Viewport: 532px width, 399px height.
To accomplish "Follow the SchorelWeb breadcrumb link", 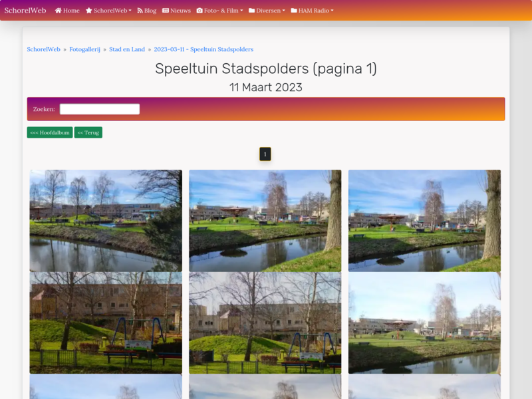I will (43, 49).
